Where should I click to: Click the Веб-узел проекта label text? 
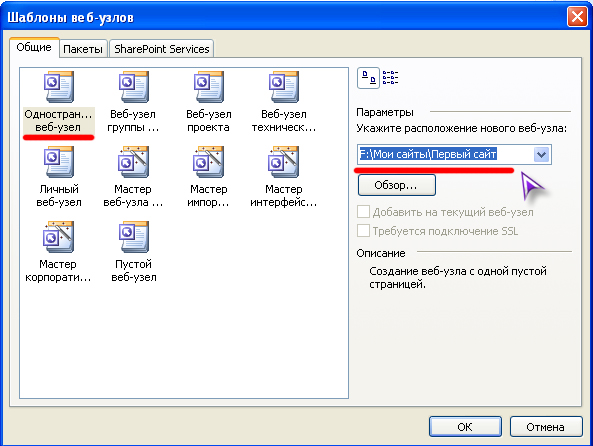(x=208, y=121)
